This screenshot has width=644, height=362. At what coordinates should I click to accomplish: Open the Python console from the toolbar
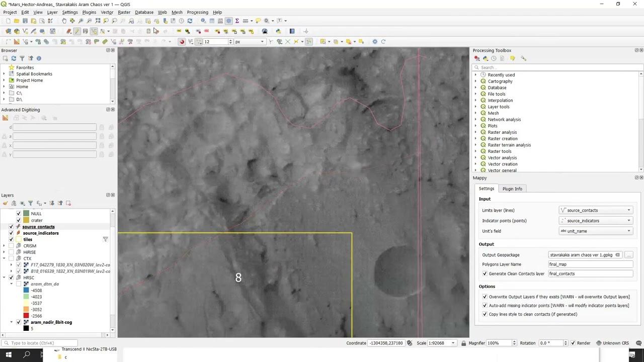coord(278,31)
